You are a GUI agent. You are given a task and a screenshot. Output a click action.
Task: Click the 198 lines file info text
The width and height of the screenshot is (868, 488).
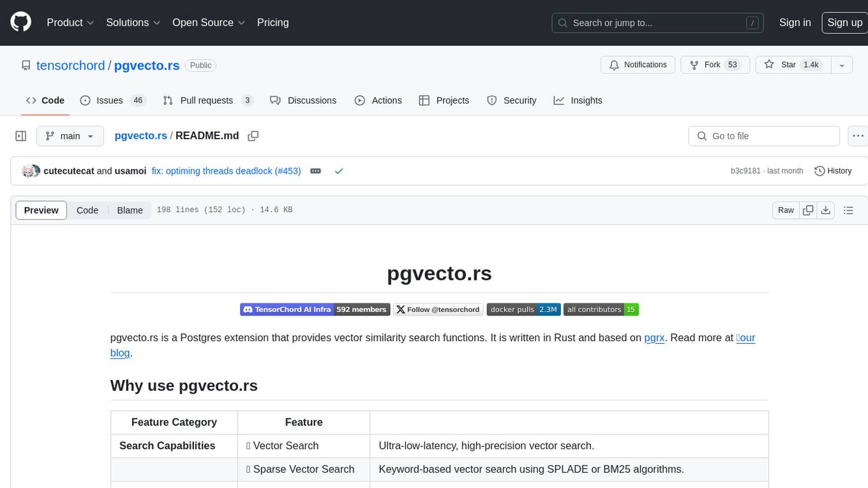[x=224, y=210]
